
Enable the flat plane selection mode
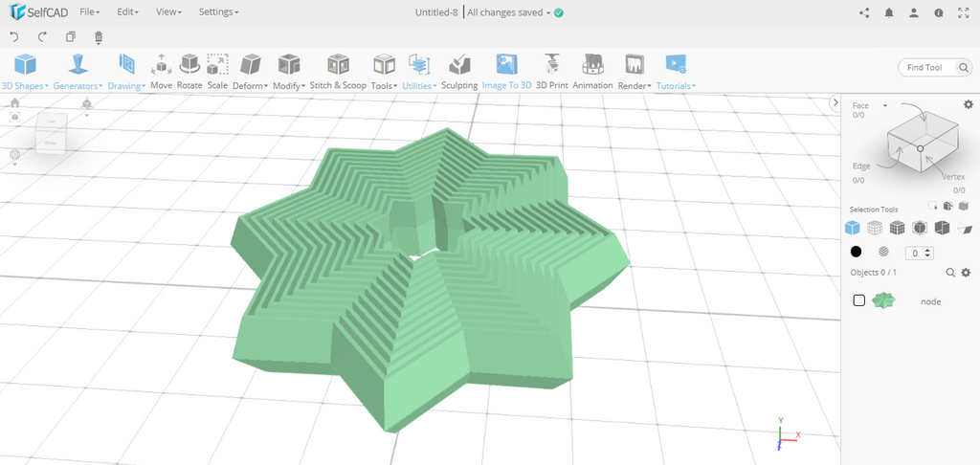click(x=965, y=228)
